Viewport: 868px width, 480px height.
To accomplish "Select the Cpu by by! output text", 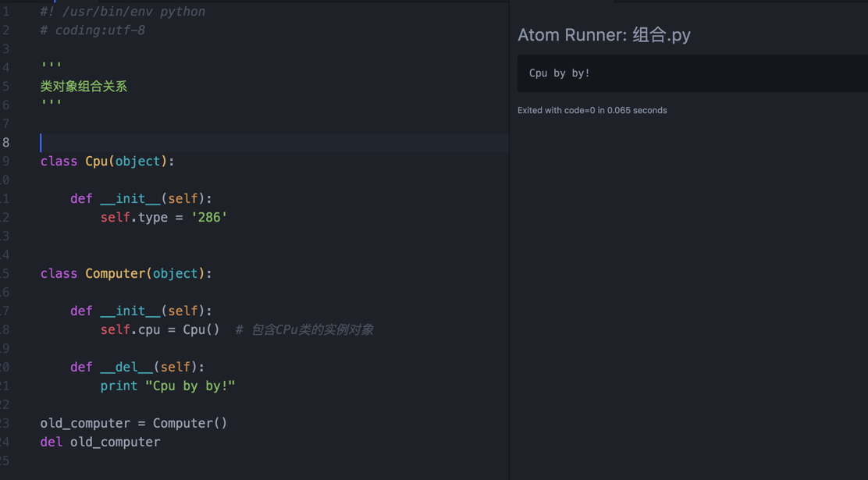I will [x=560, y=73].
